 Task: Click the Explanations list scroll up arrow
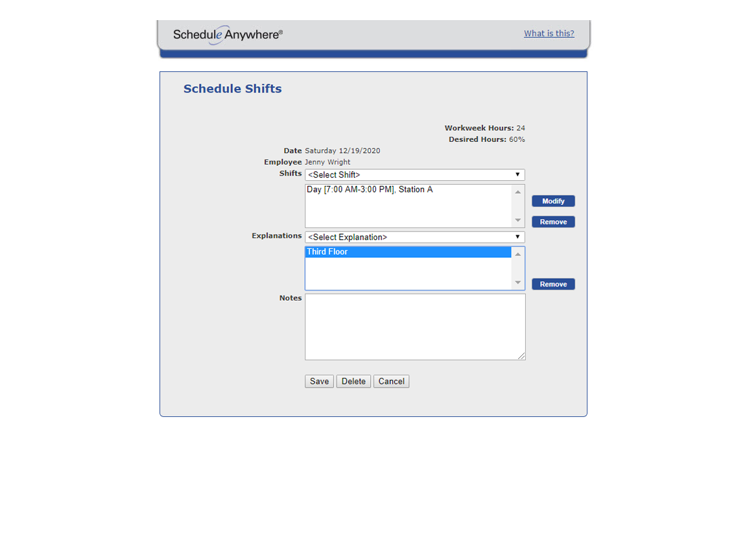click(x=517, y=254)
